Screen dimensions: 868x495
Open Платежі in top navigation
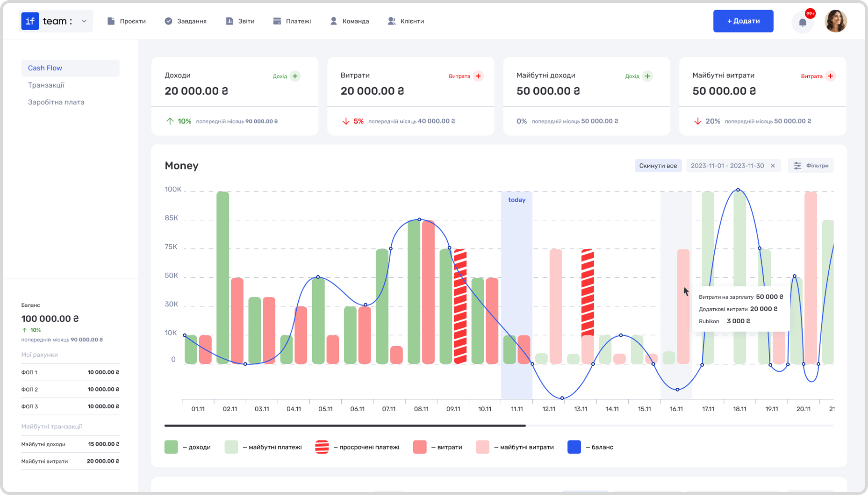(292, 21)
